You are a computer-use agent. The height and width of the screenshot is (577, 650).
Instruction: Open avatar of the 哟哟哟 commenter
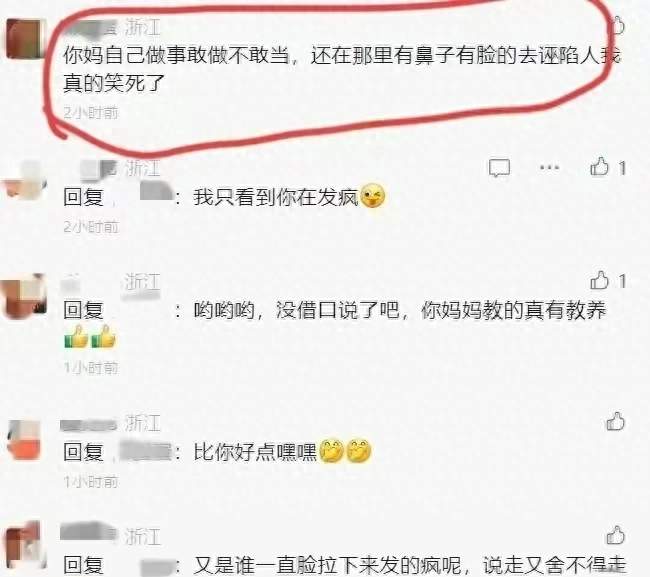(x=24, y=296)
